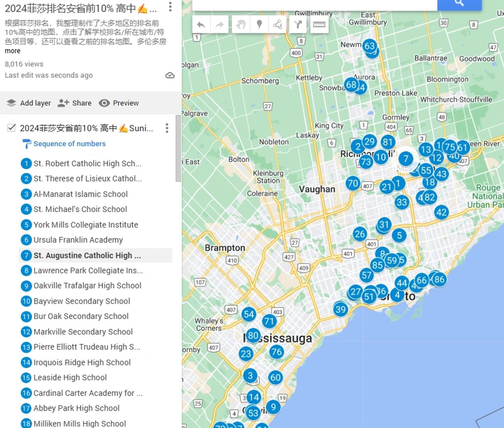This screenshot has height=428, width=504.
Task: Select St. Augustine Catholic High item
Action: tap(96, 255)
